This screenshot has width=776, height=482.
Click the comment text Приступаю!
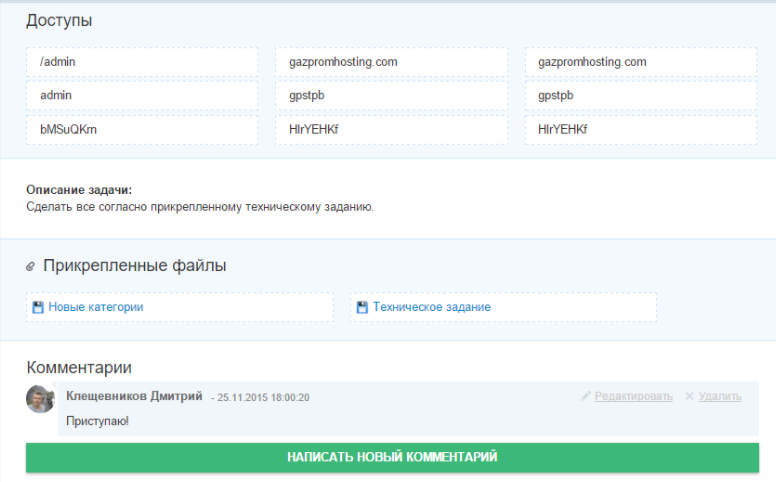tap(97, 422)
